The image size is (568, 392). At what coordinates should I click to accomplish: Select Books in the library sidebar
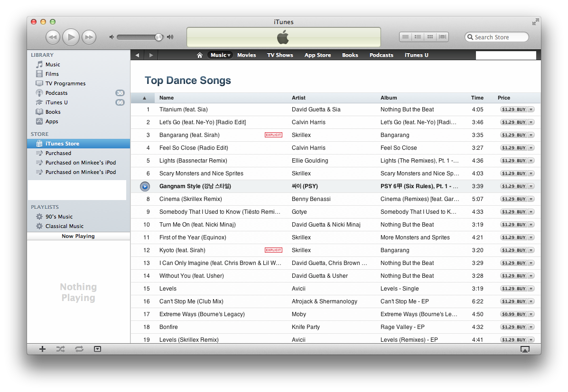[79, 112]
